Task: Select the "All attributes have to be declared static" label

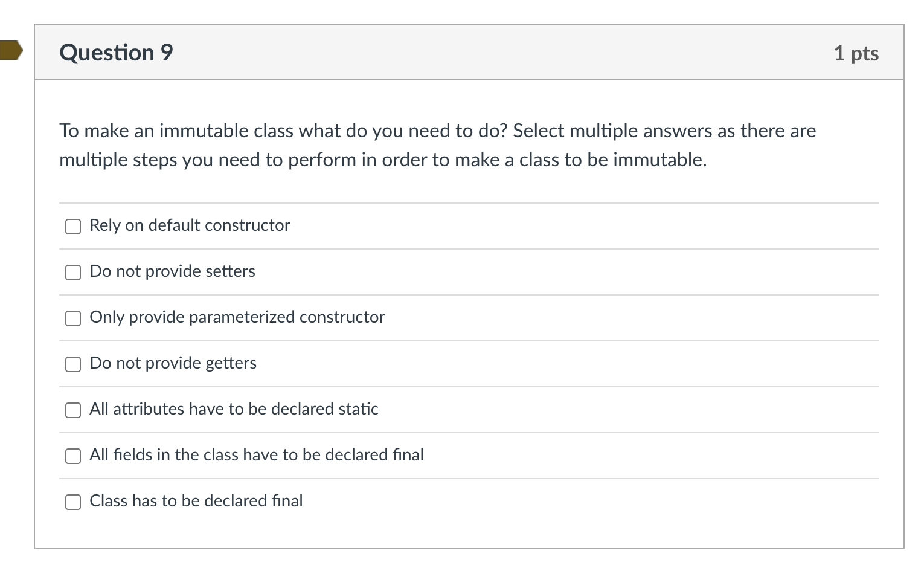Action: pyautogui.click(x=234, y=409)
